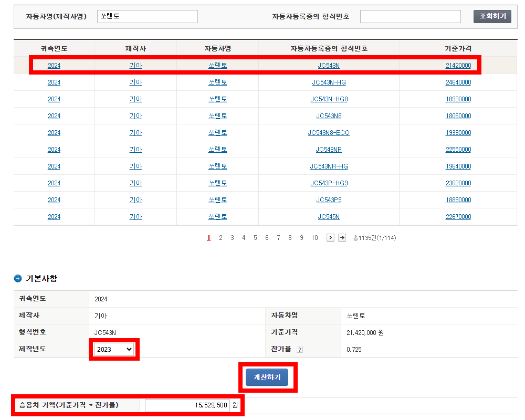
Task: Click 기아 in the JC543N8 row
Action: click(x=135, y=116)
